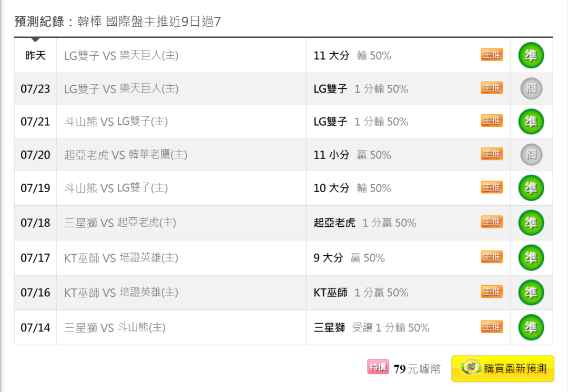Click green 準 icon in yesterday's row
Viewport: 568px width, 392px height.
click(x=531, y=55)
